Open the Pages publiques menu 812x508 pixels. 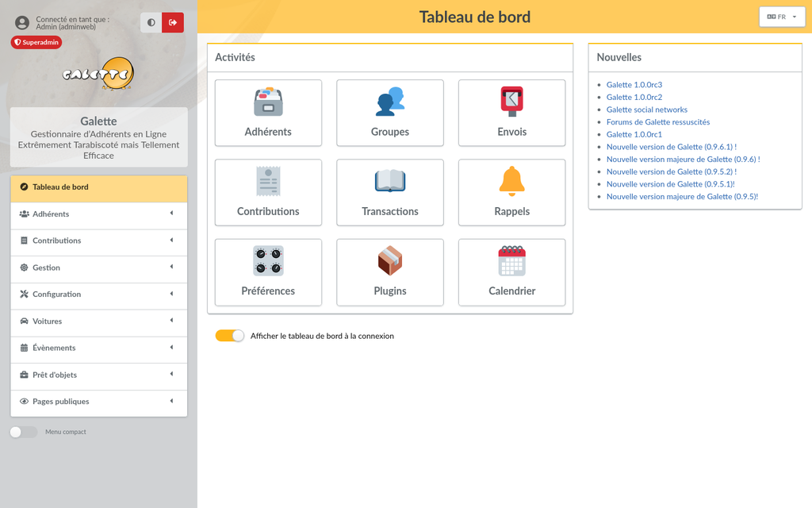point(99,402)
